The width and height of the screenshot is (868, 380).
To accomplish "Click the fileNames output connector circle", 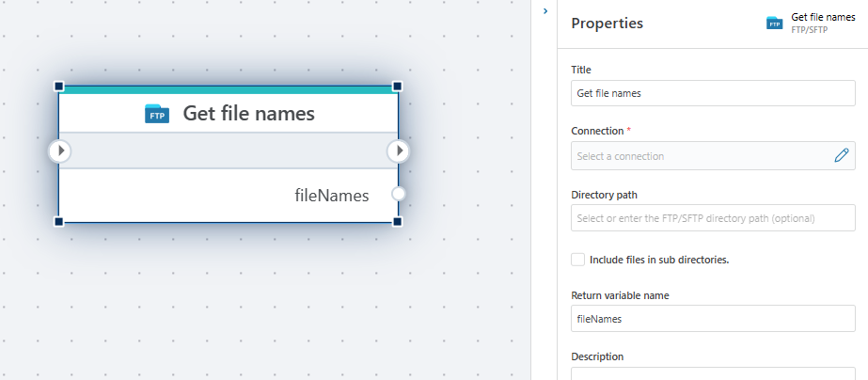I will 398,194.
